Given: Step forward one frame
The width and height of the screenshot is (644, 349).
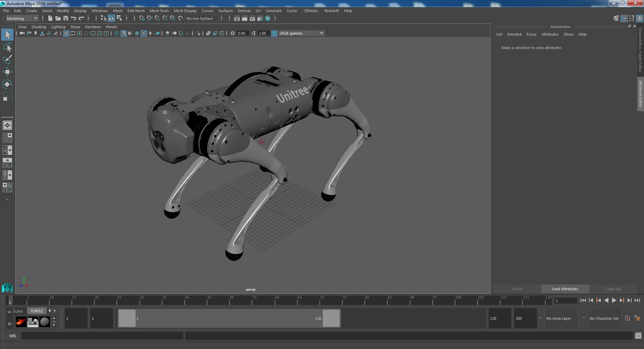Looking at the screenshot, I should [629, 301].
